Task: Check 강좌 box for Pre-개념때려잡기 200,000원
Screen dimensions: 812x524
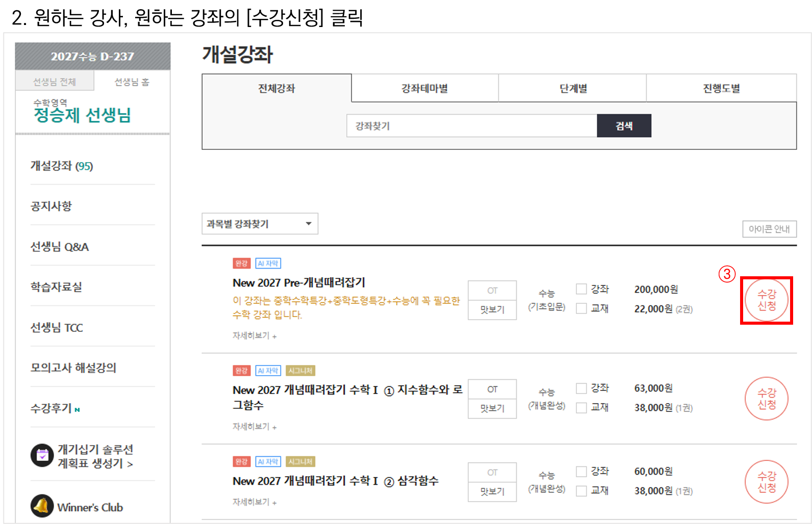Action: [x=581, y=289]
